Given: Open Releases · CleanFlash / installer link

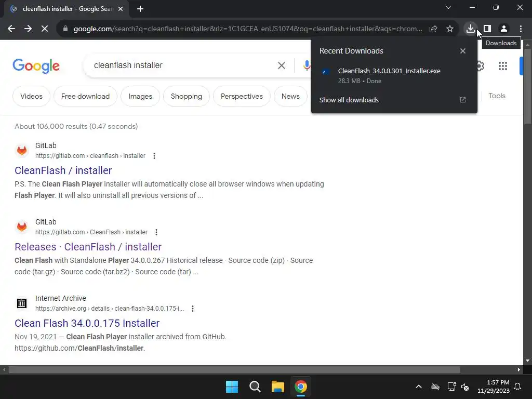Looking at the screenshot, I should pyautogui.click(x=88, y=247).
